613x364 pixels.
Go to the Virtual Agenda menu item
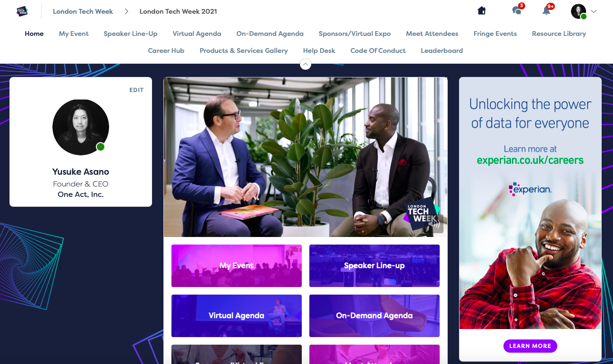[197, 34]
